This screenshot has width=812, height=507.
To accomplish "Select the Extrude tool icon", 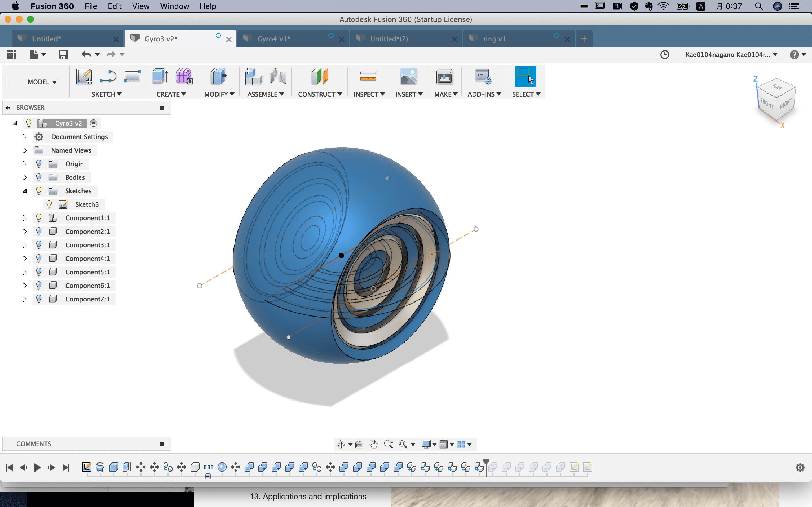I will coord(160,76).
